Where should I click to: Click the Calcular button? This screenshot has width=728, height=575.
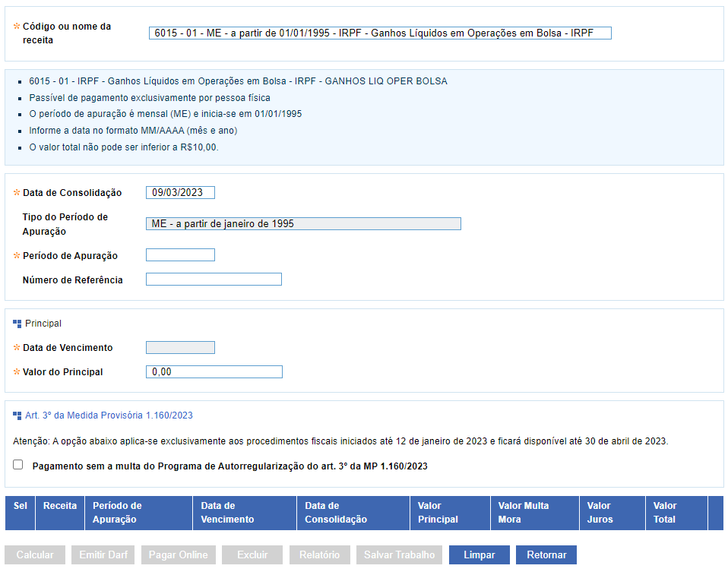coord(35,555)
